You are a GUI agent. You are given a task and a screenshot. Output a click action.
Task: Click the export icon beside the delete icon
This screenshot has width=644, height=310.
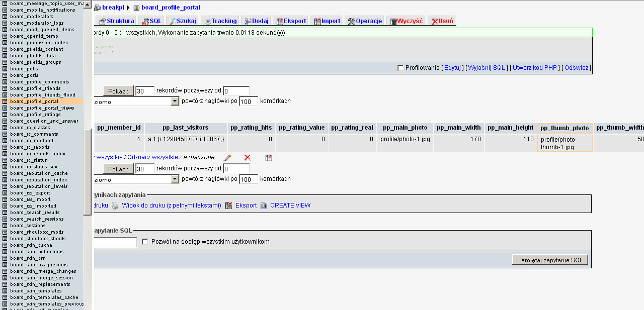point(269,158)
